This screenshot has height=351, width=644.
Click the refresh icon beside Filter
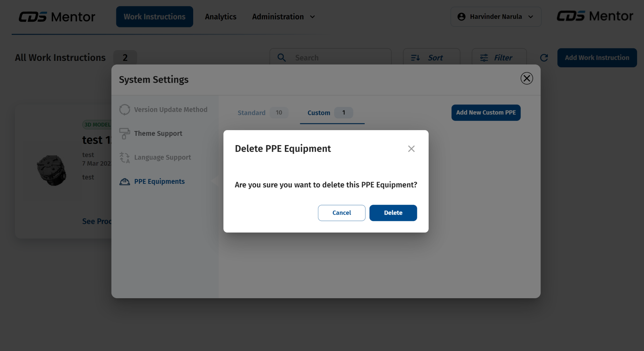tap(544, 58)
